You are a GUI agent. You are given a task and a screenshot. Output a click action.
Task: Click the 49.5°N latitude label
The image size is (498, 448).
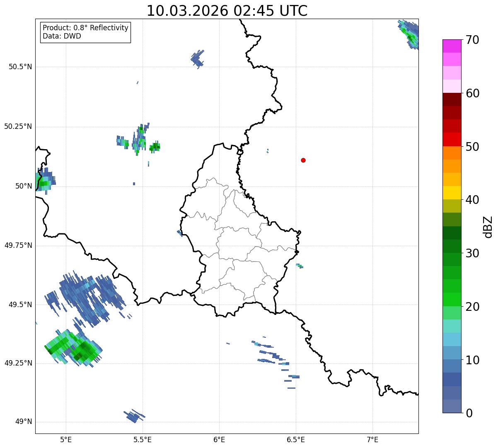click(x=20, y=305)
